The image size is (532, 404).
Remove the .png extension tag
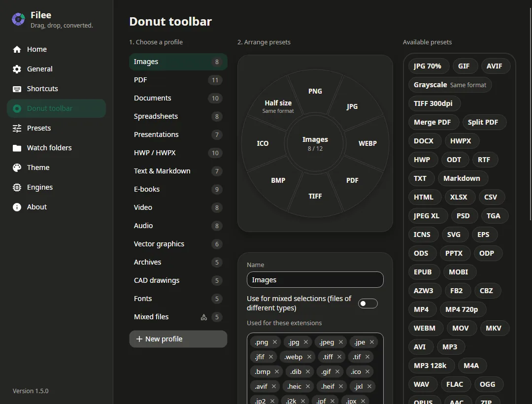coord(275,342)
